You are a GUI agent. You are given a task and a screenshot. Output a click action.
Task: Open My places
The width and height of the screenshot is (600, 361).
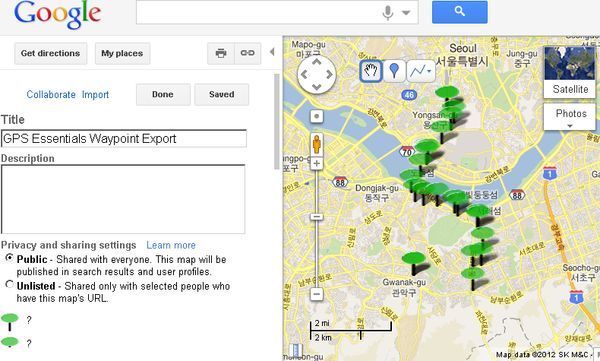(122, 53)
